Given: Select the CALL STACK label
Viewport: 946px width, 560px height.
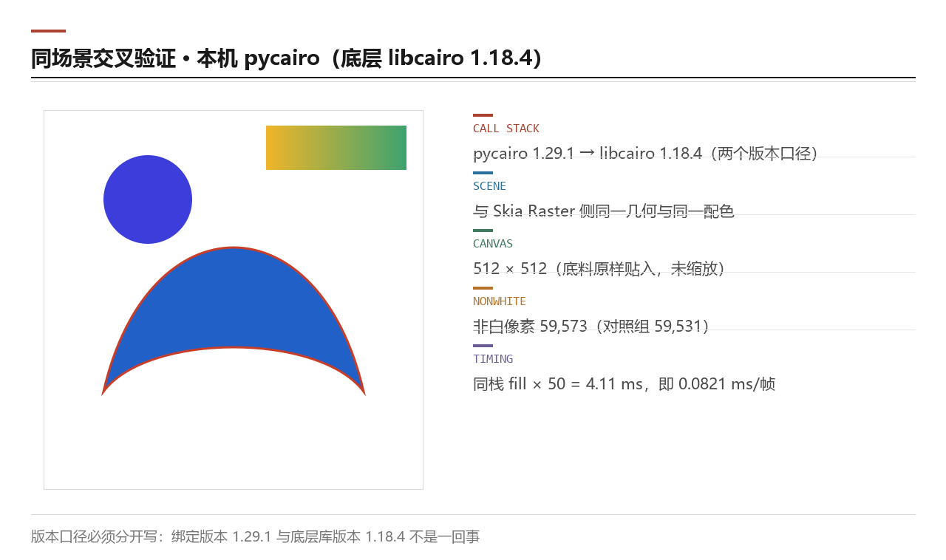Looking at the screenshot, I should (506, 129).
